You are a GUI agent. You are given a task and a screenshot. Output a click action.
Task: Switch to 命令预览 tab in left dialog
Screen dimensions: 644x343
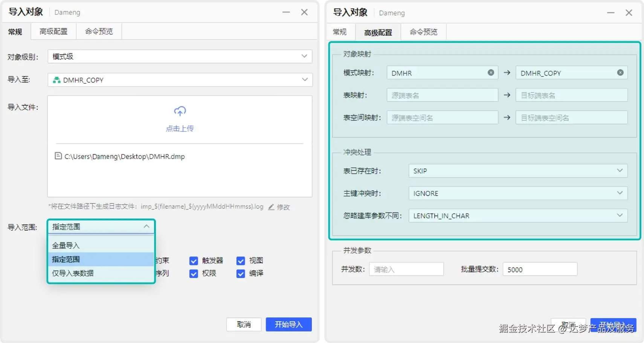click(x=99, y=31)
